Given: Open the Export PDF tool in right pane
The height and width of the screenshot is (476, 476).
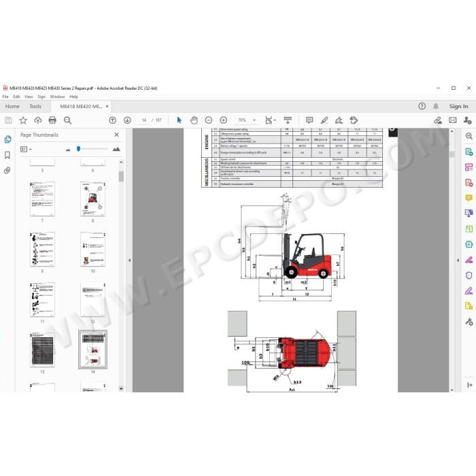Looking at the screenshot, I should pos(469,152).
